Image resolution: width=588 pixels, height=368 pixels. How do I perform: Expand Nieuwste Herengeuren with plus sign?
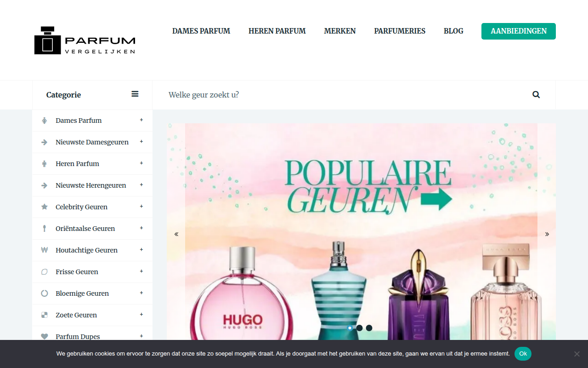pyautogui.click(x=141, y=185)
